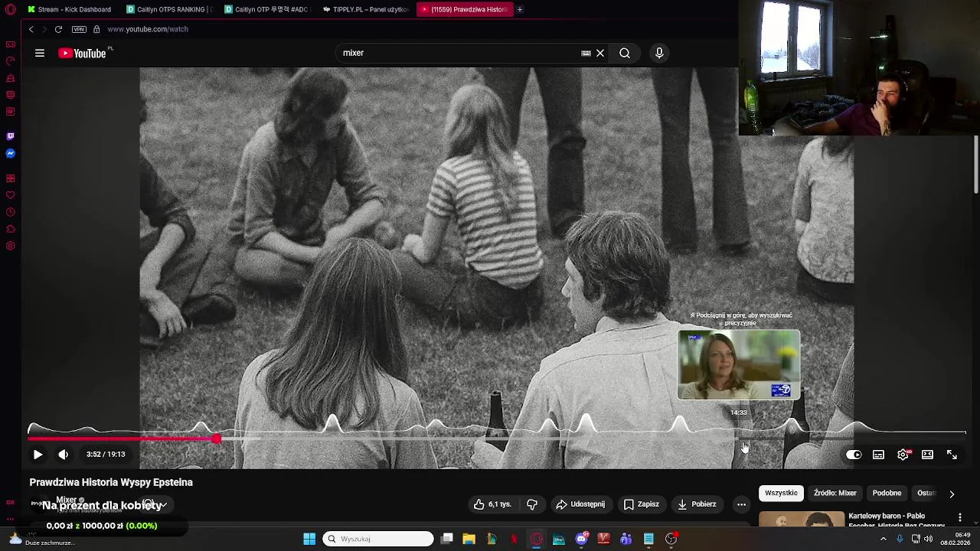Open the on-screen keyboard in search
This screenshot has height=551, width=980.
(x=586, y=53)
